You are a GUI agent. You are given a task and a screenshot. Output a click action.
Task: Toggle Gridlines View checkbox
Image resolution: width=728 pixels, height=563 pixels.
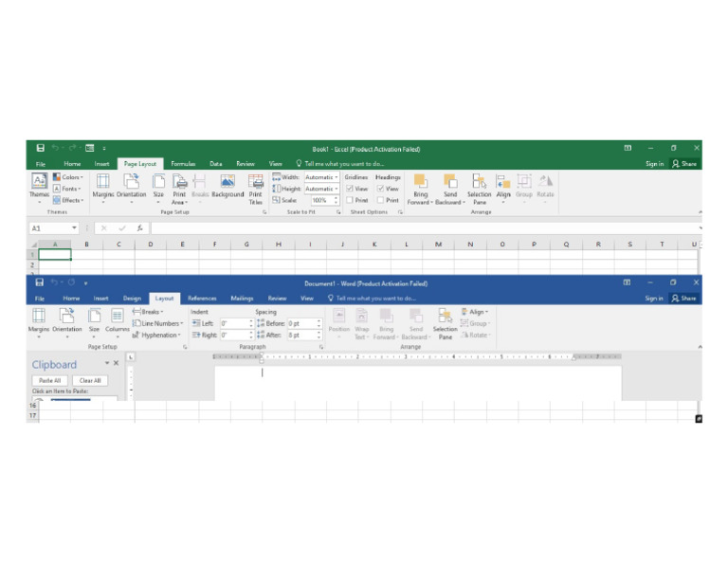350,189
